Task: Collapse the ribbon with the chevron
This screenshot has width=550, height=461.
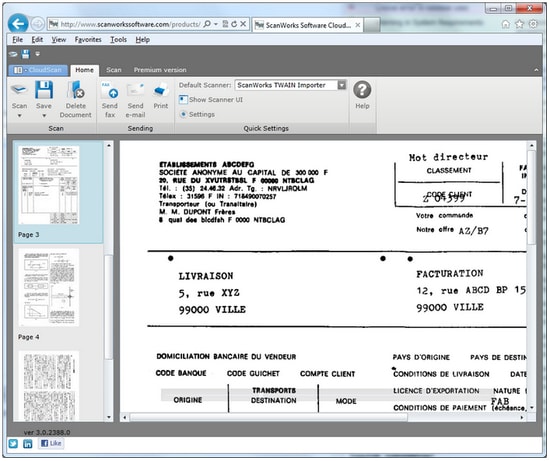Action: coord(536,70)
